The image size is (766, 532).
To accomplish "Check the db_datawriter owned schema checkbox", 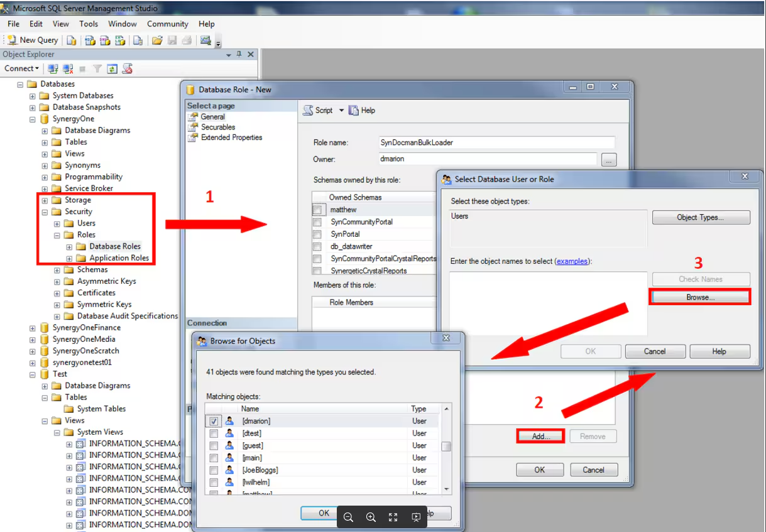I will (317, 246).
